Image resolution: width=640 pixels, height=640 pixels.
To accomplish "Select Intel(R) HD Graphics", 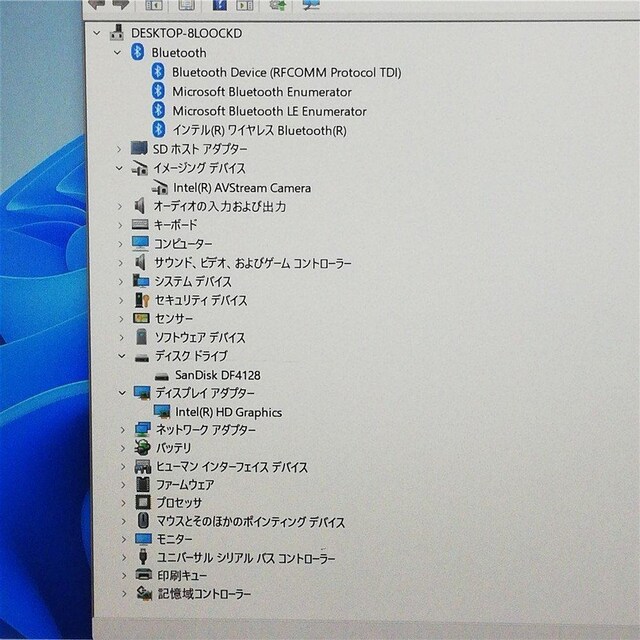I will coord(229,412).
